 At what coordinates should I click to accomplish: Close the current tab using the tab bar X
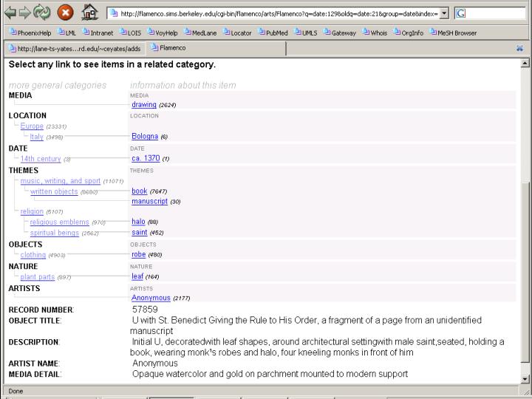point(520,48)
